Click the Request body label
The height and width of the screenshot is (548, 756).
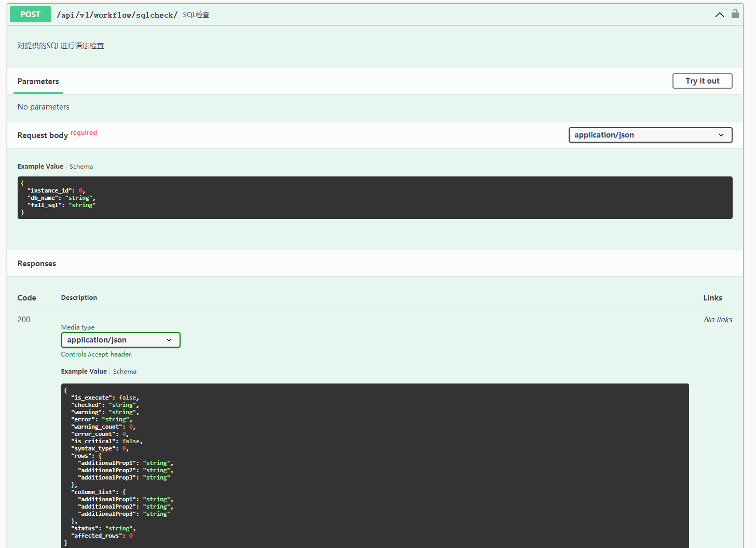coord(43,135)
